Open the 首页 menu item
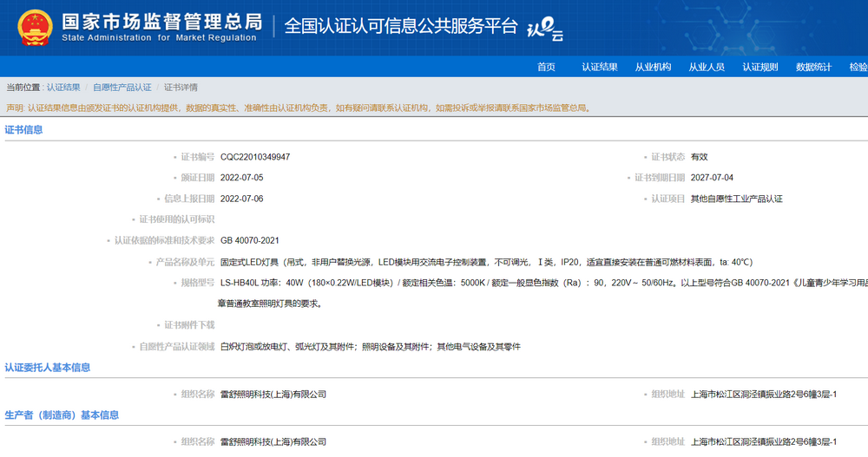The image size is (868, 457). [546, 67]
